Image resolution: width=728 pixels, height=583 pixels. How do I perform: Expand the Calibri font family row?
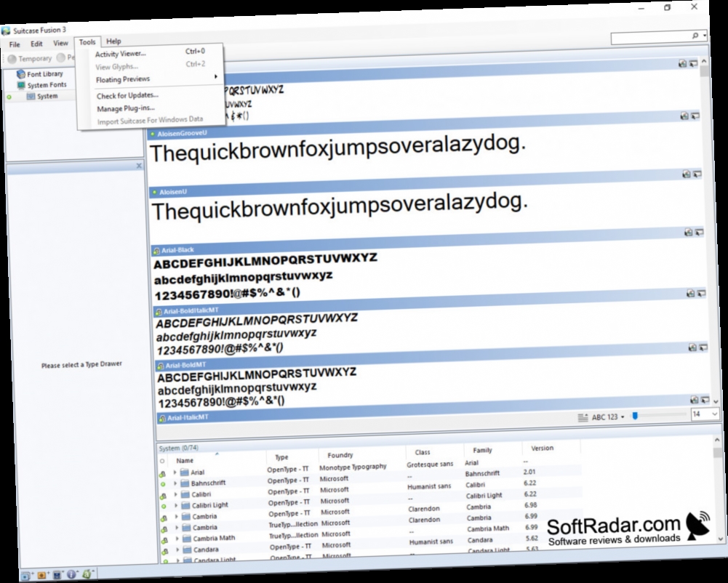(x=176, y=494)
